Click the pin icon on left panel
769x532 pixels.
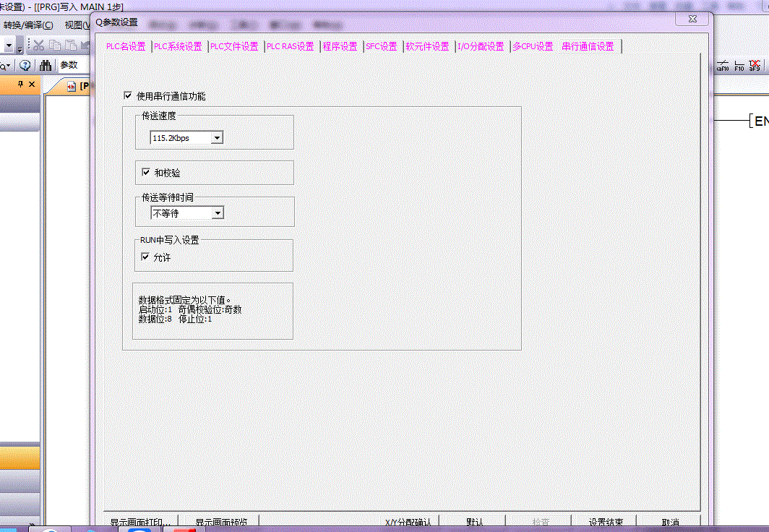pyautogui.click(x=21, y=85)
